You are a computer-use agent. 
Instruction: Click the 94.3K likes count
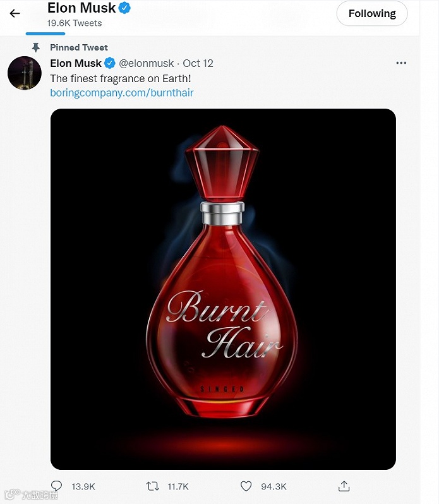pyautogui.click(x=274, y=486)
